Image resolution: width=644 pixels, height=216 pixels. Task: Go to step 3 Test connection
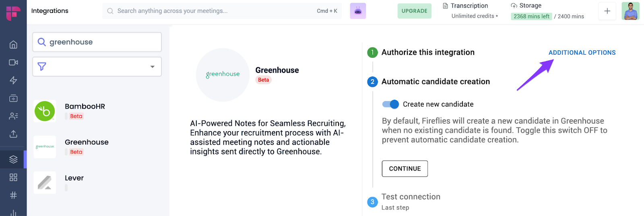coord(411,197)
